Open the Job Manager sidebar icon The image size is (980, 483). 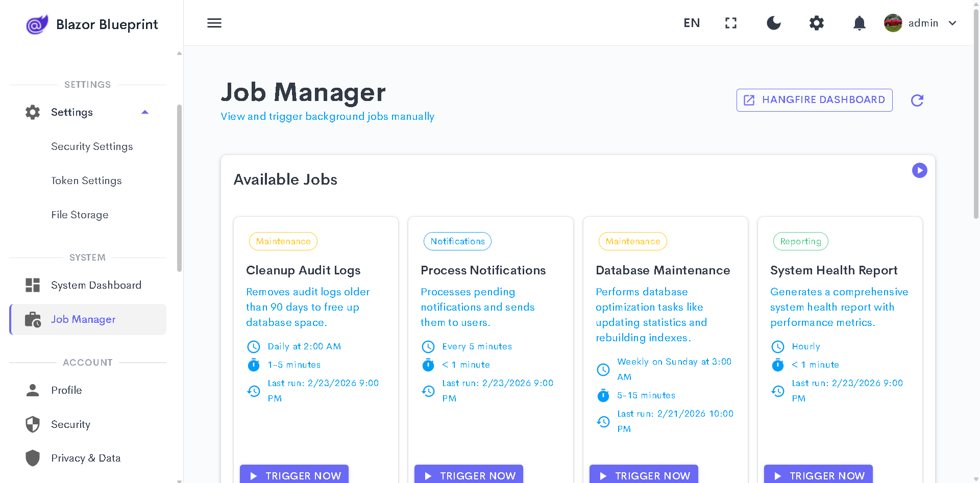click(32, 319)
